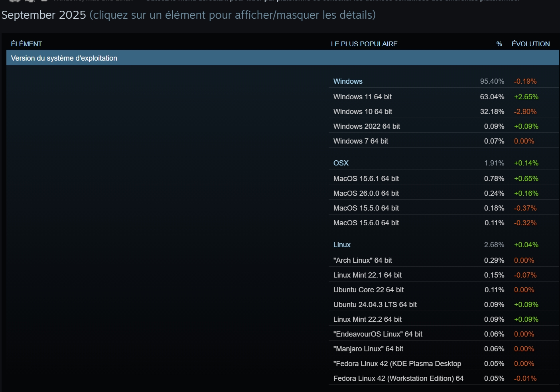Screen dimensions: 560x392
Task: Click the +0.14% change for OSX
Action: tap(526, 163)
